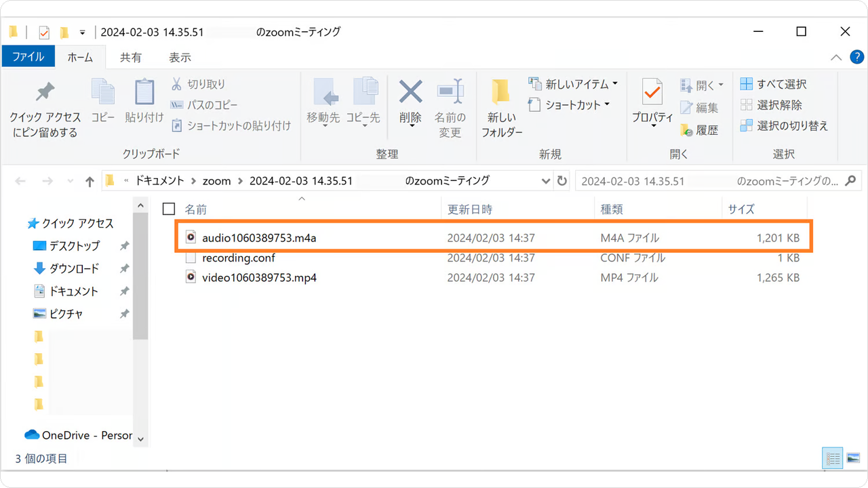The image size is (868, 488).
Task: Switch to large thumbnails view
Action: tap(853, 459)
